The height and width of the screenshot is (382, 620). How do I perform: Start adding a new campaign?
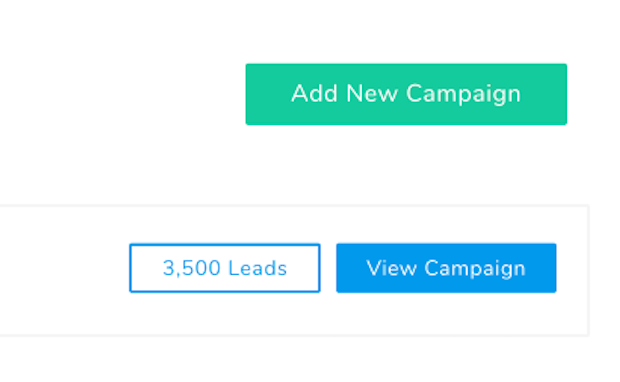tap(406, 94)
